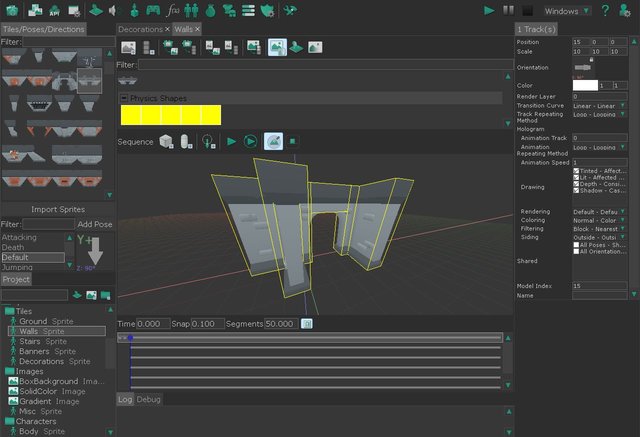Open the Transition Curve dropdown

click(x=599, y=106)
